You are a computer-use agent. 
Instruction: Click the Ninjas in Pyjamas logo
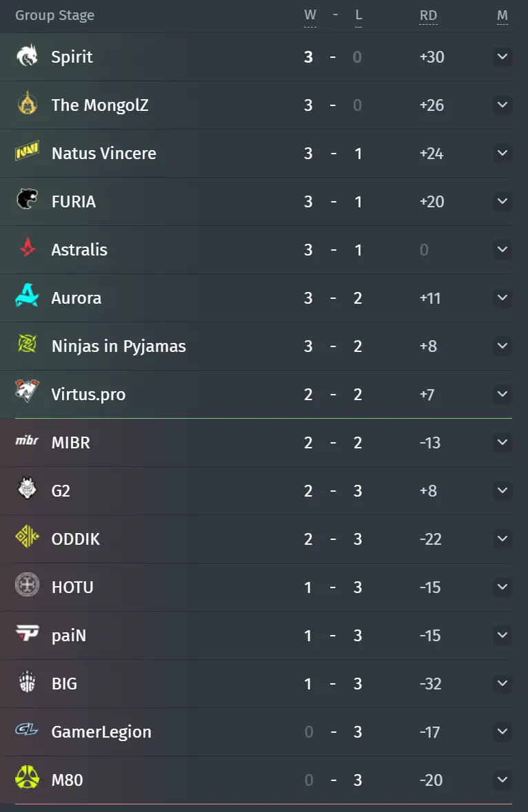(x=27, y=345)
